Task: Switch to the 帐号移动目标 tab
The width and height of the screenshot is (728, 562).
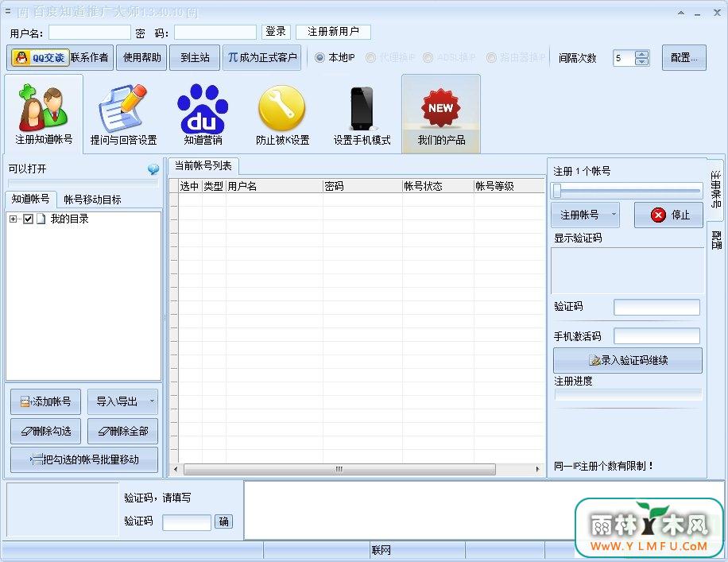Action: point(92,200)
